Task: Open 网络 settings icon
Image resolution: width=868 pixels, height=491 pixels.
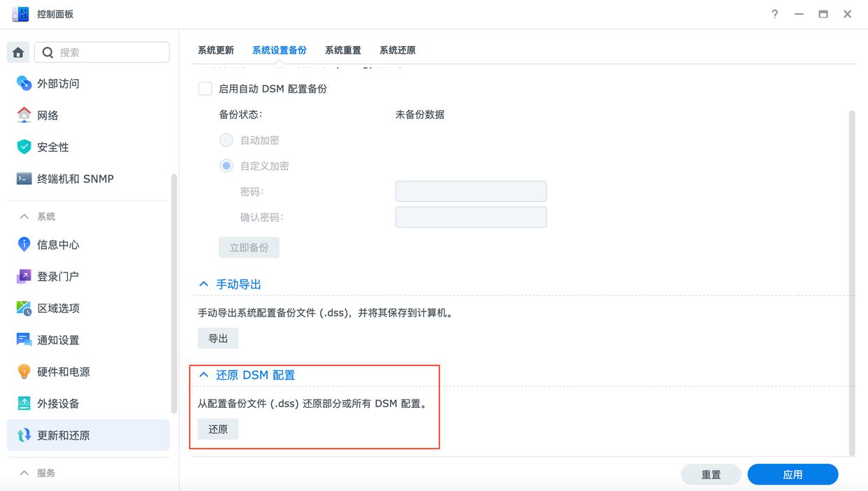Action: point(24,115)
